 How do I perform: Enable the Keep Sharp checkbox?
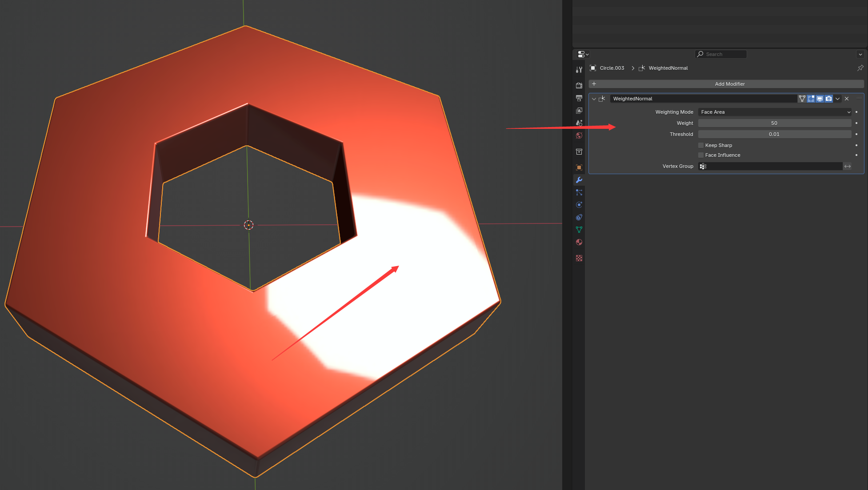(x=701, y=145)
